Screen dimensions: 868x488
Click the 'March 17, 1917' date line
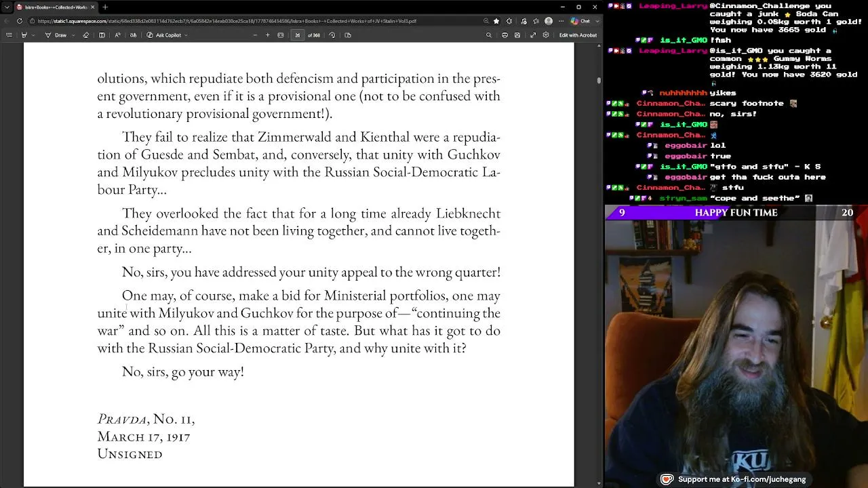click(x=144, y=436)
